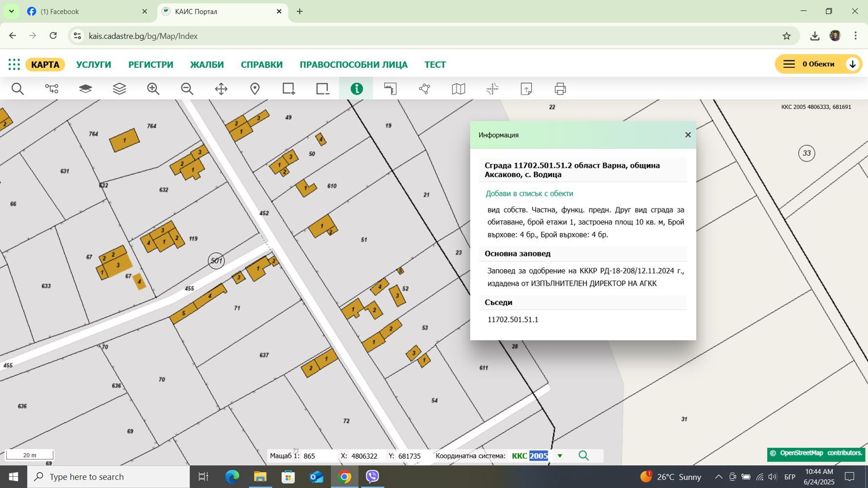Open the ТЕСТ menu

coord(435,64)
